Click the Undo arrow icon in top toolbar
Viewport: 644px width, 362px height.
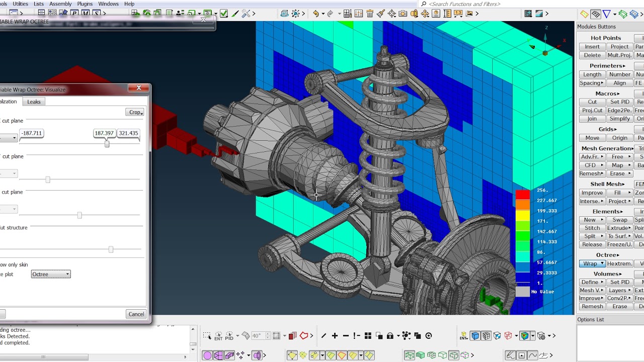click(315, 14)
